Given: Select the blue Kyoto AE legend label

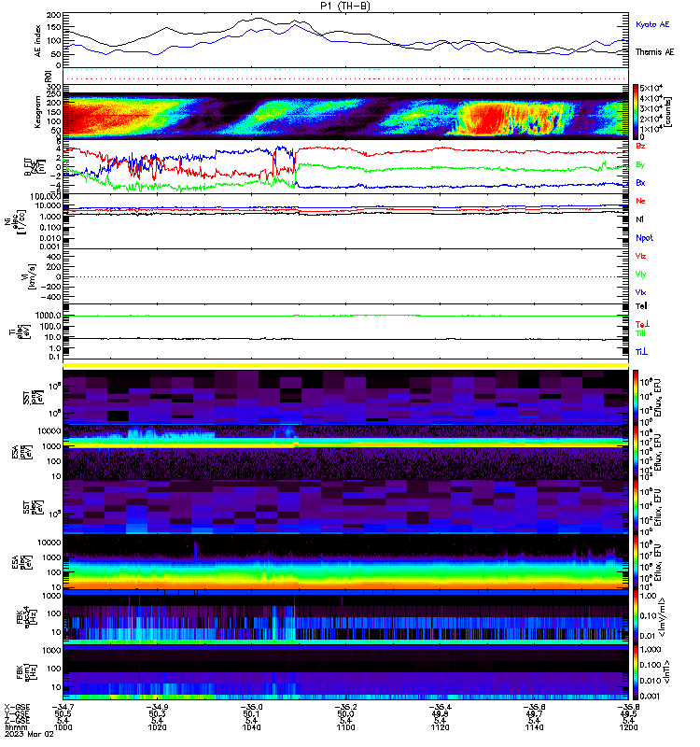Looking at the screenshot, I should pos(652,24).
